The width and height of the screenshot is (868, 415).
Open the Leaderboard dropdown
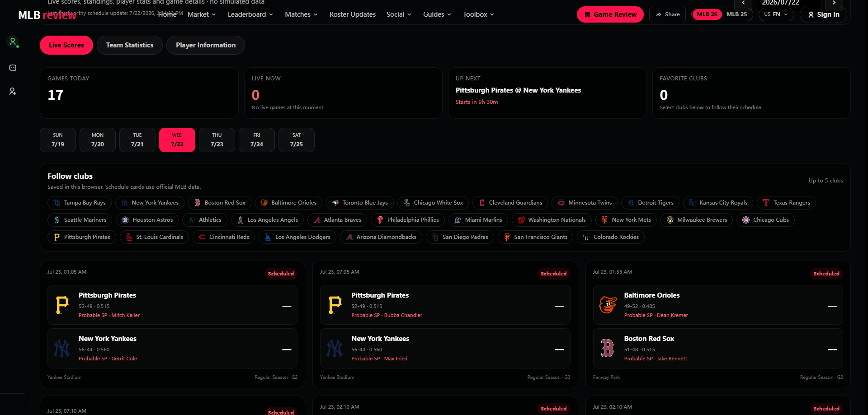250,14
